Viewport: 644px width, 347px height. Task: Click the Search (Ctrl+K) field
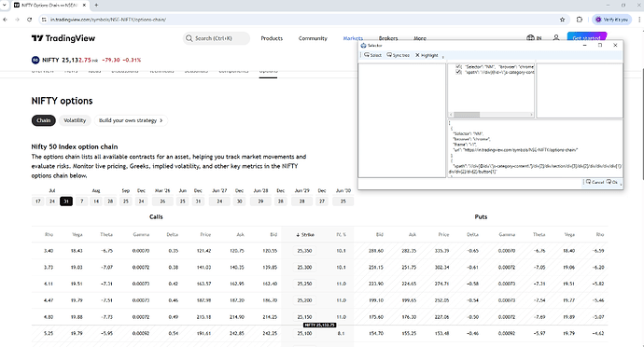pos(217,38)
